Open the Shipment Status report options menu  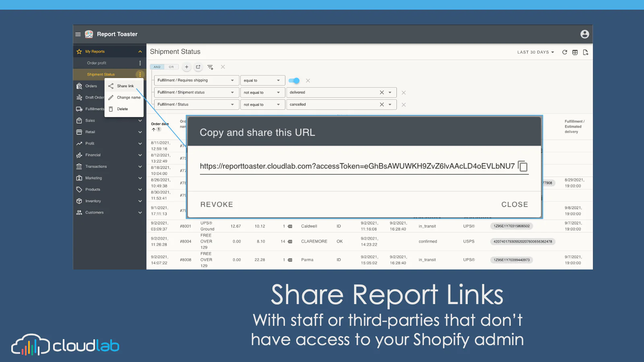(140, 74)
